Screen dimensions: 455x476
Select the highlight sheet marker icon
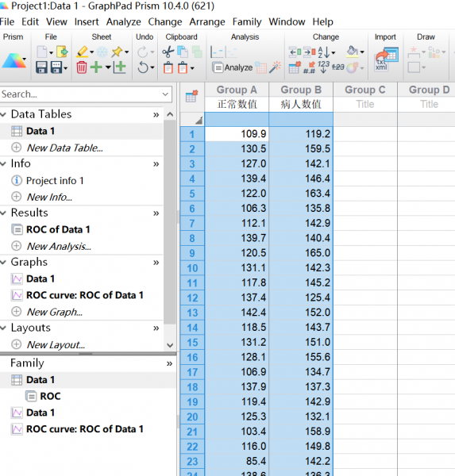coord(82,52)
